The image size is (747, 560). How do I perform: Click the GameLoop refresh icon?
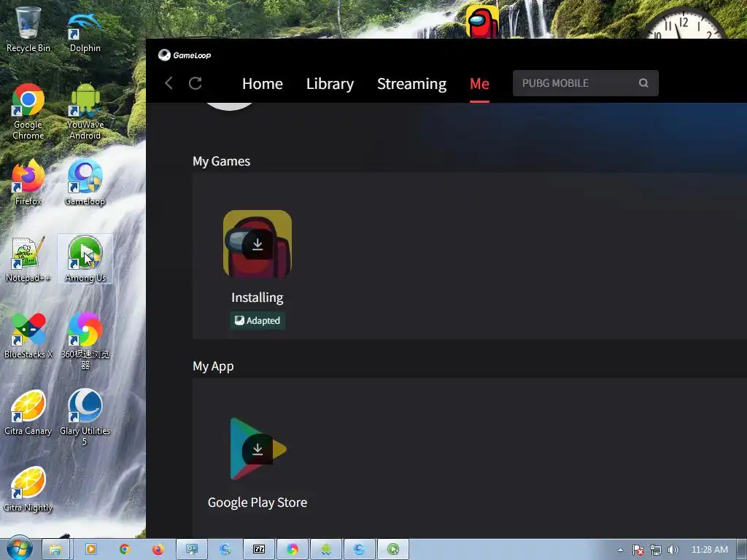pyautogui.click(x=196, y=83)
